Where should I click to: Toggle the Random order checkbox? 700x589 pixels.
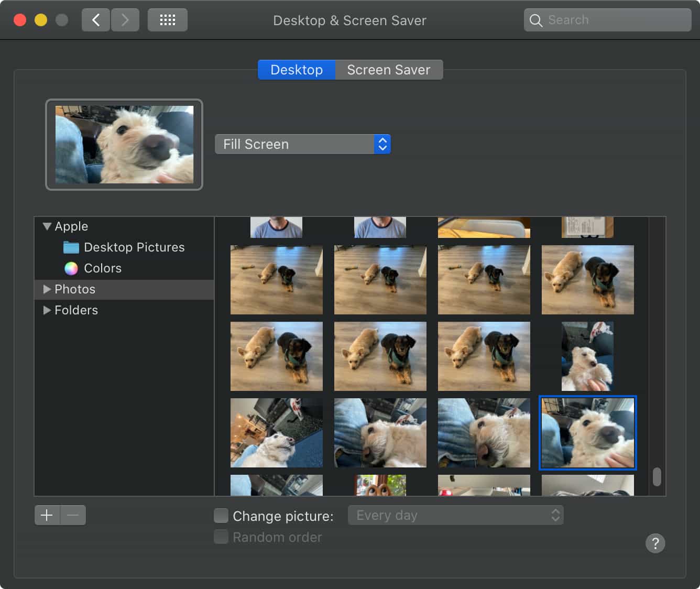tap(221, 537)
